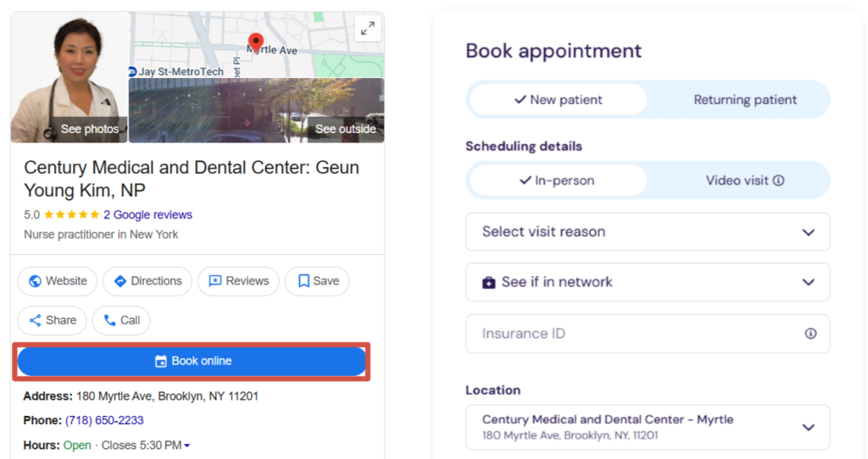Click the red map location pin
This screenshot has height=459, width=868.
click(255, 42)
